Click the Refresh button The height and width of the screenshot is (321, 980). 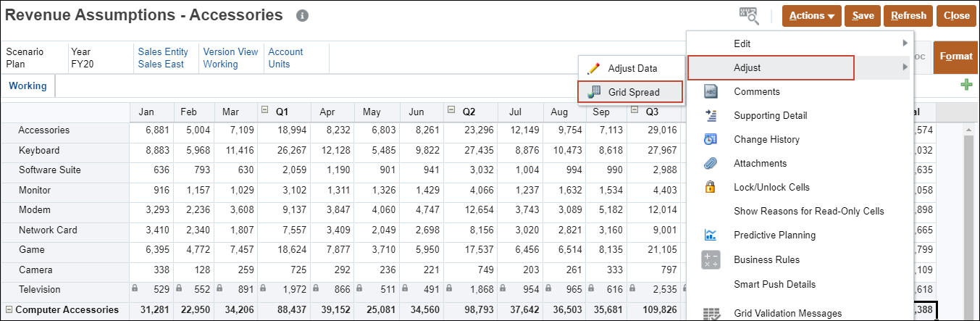(908, 15)
